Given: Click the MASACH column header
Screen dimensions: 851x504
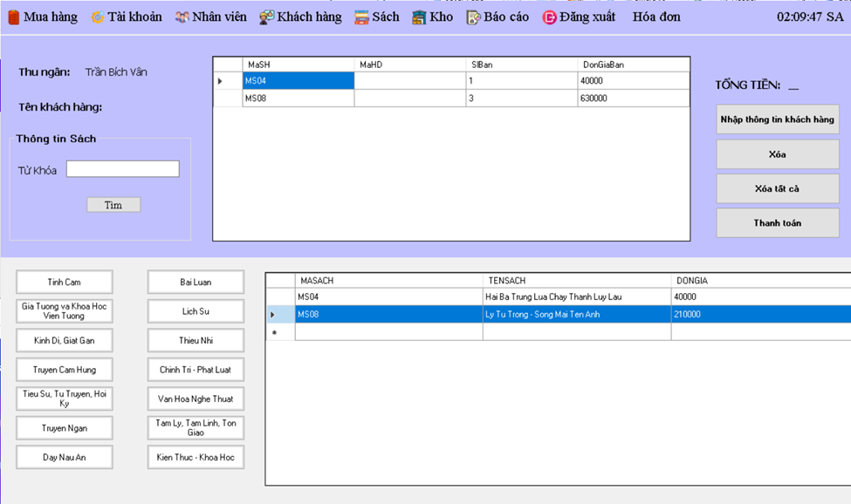Looking at the screenshot, I should [x=388, y=281].
